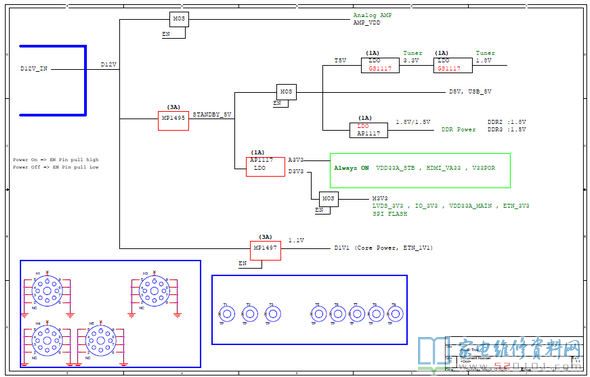Select the AP1117 LDO block near A3V3
This screenshot has width=590, height=377.
coord(265,167)
